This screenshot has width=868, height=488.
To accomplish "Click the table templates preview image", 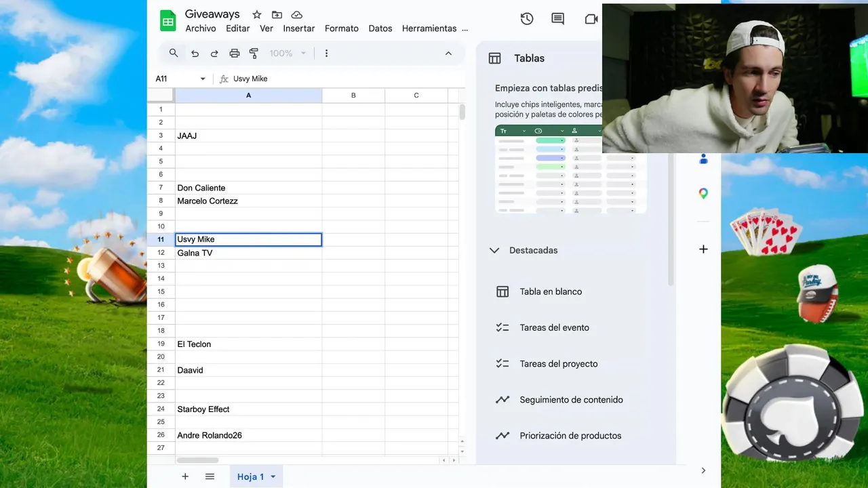I will (570, 169).
